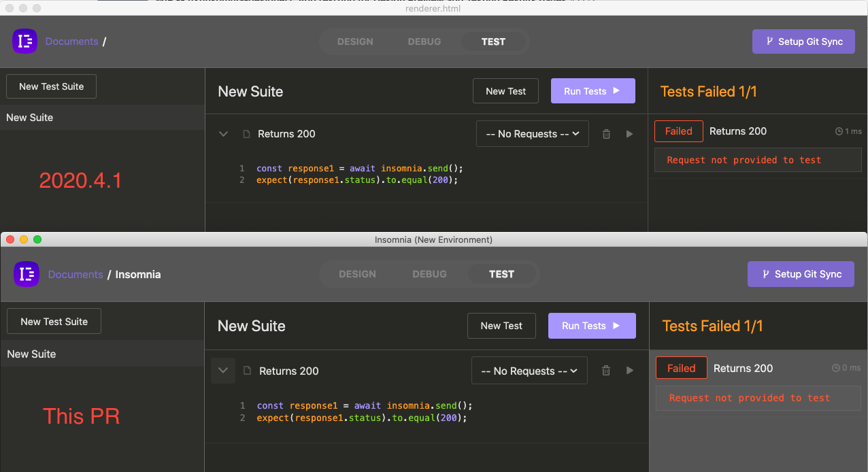Screen dimensions: 868x472
Task: Open Documents breadcrumb in renderer.html window
Action: coord(71,41)
